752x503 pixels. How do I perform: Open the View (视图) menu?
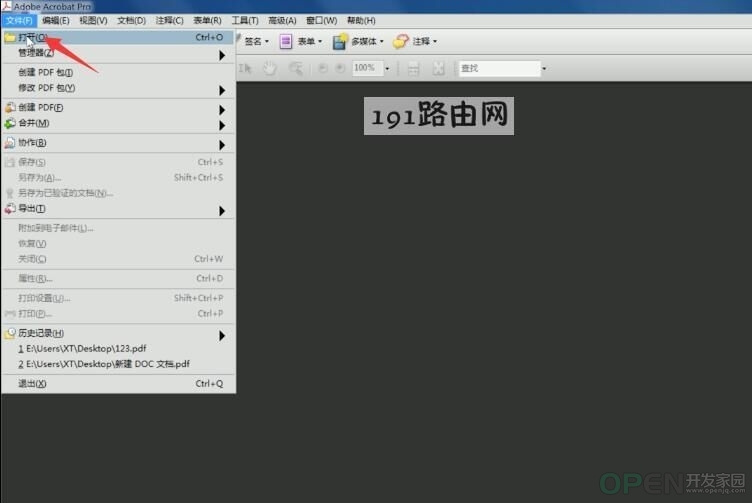[93, 21]
